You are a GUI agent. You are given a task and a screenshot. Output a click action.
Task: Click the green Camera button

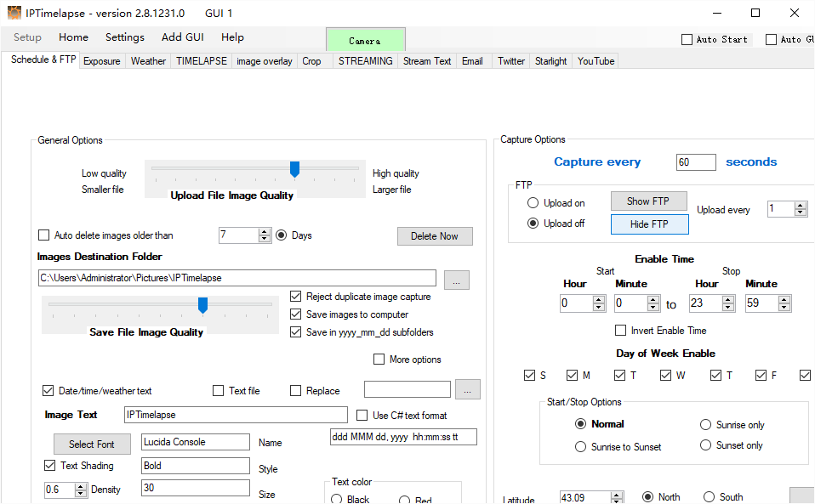[x=366, y=41]
